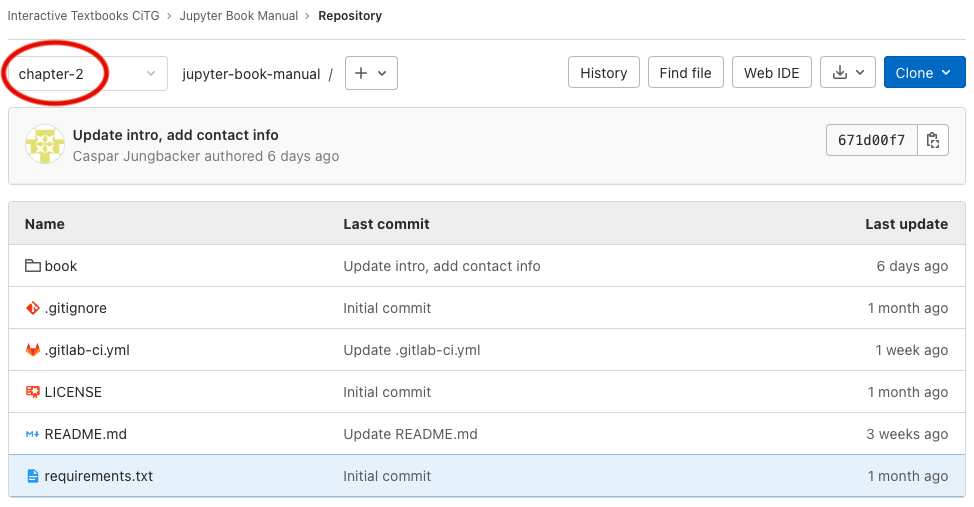
Task: Open the .gitignore file
Action: click(x=76, y=308)
